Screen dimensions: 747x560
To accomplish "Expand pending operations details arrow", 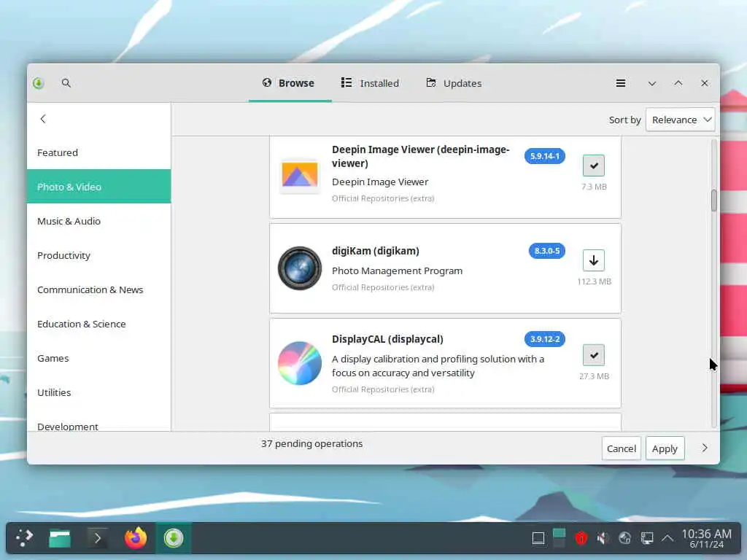I will coord(705,448).
